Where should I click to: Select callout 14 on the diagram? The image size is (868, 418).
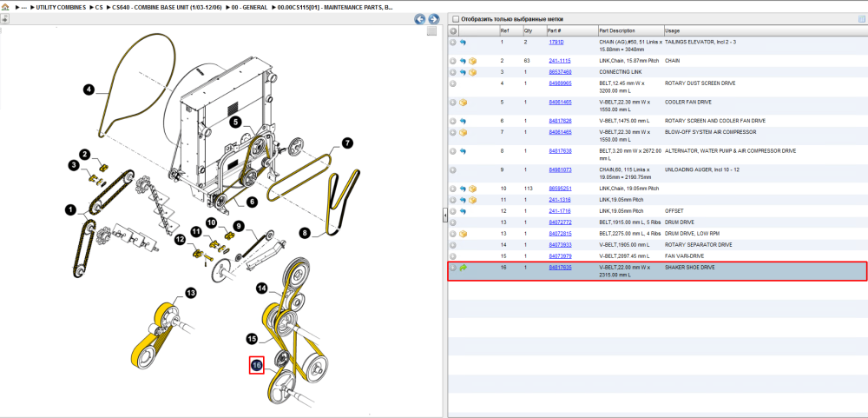point(262,288)
